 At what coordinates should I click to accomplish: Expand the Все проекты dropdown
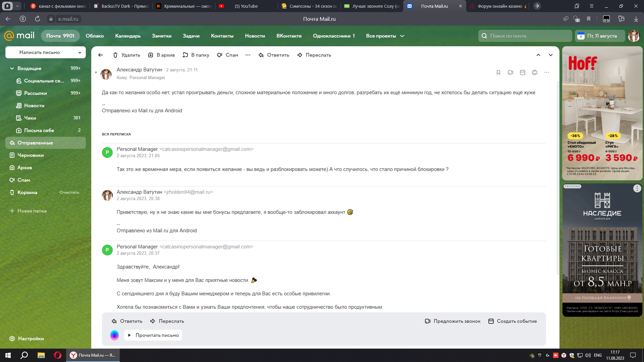[x=385, y=36]
